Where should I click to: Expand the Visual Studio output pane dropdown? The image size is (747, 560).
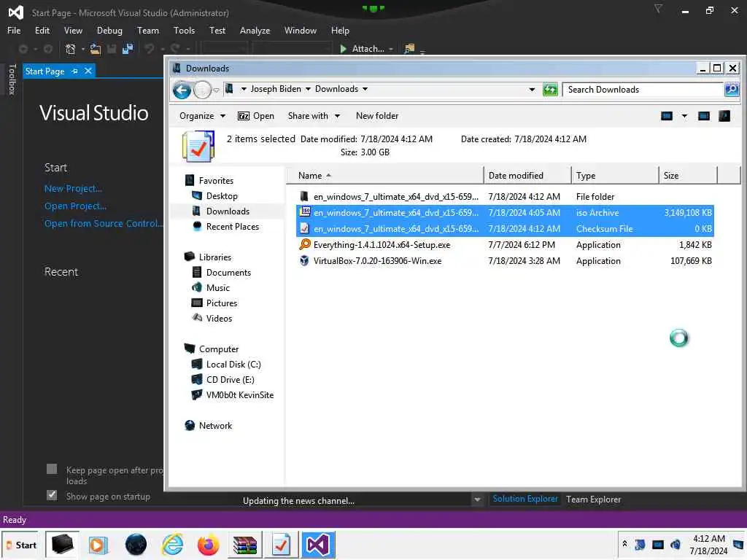pyautogui.click(x=477, y=499)
